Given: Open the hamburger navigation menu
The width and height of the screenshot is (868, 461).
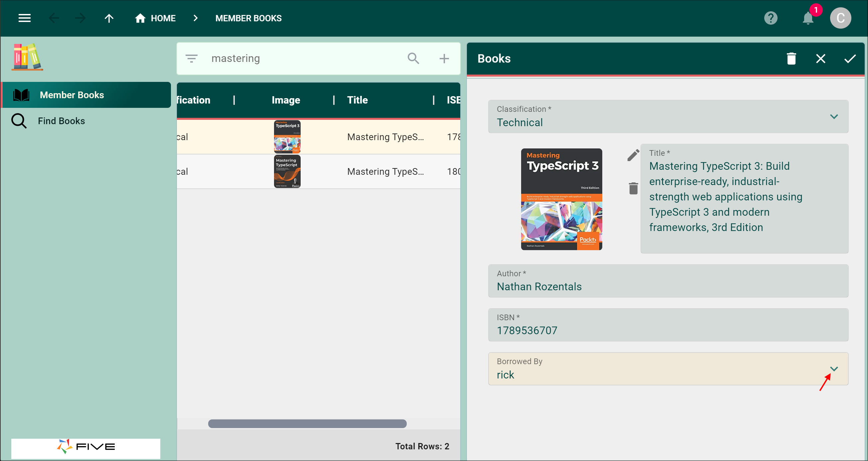Looking at the screenshot, I should [x=25, y=18].
